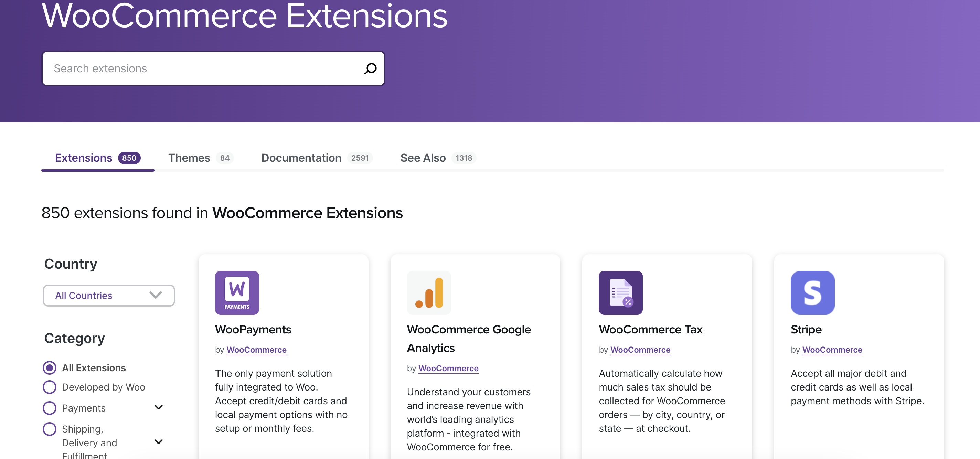Click the Search extensions input field
The height and width of the screenshot is (459, 980).
pos(213,67)
